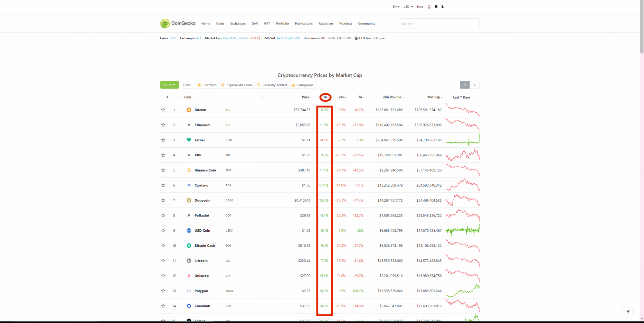Open the green USD currency selector
This screenshot has width=644, height=323.
[x=169, y=85]
